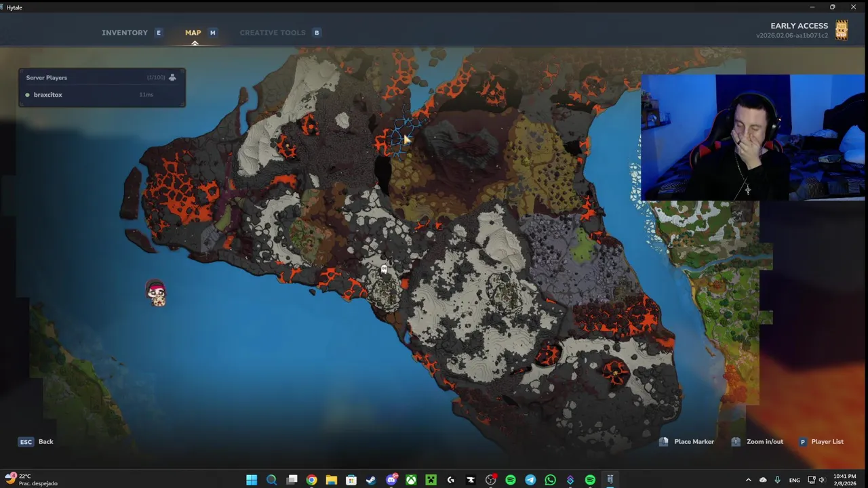Click the Server Players header

(47, 77)
